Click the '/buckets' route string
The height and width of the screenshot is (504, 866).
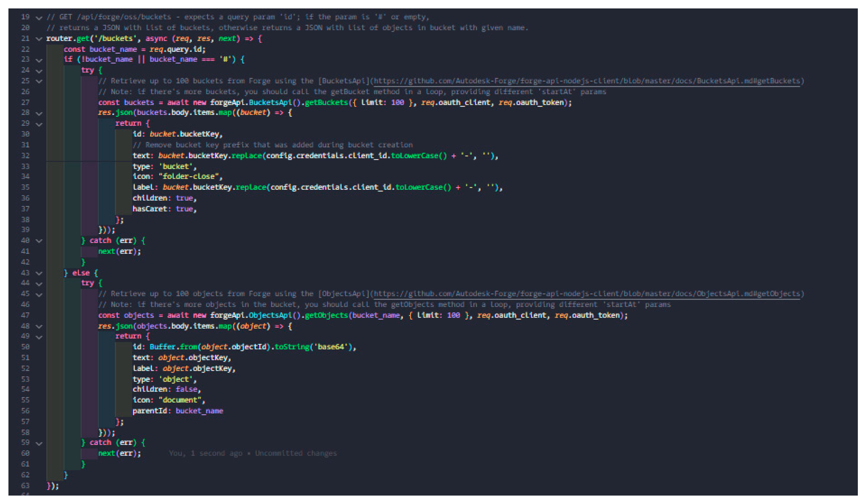pyautogui.click(x=115, y=39)
